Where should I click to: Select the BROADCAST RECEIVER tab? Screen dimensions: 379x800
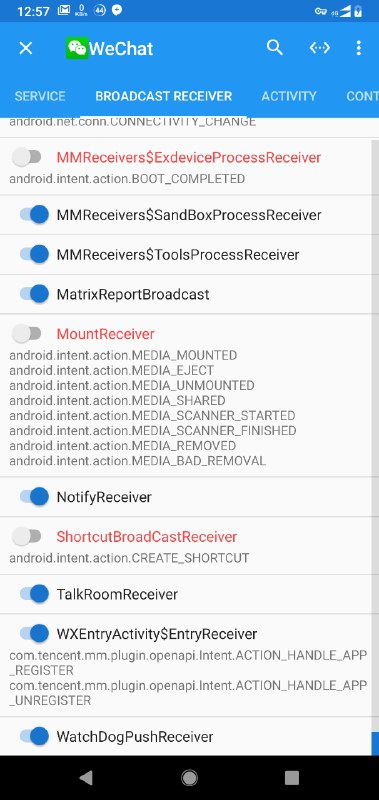[163, 96]
